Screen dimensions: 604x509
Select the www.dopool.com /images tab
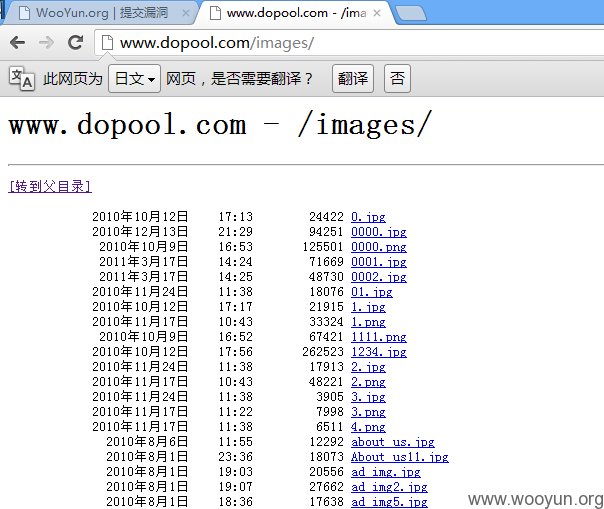(x=297, y=13)
